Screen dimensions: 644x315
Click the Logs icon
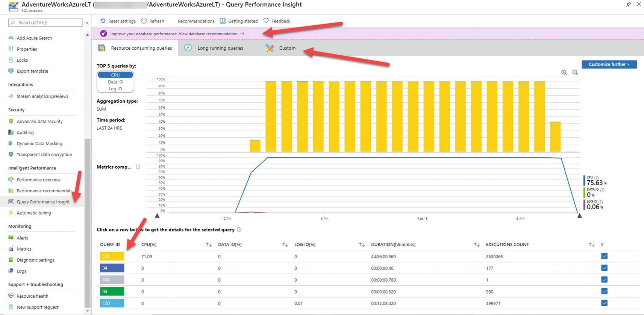[x=11, y=271]
